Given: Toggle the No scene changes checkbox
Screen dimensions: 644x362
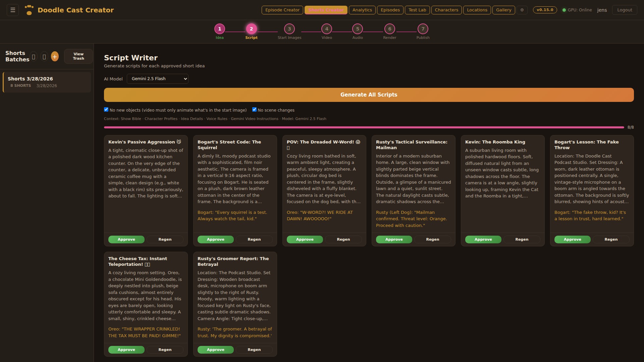Looking at the screenshot, I should pos(254,110).
